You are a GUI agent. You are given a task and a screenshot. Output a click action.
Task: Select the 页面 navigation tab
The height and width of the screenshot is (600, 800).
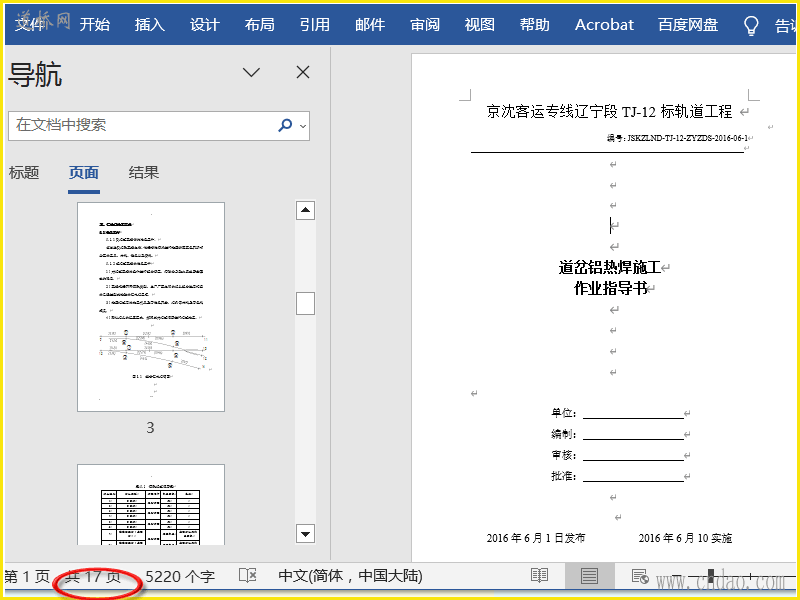(x=84, y=172)
